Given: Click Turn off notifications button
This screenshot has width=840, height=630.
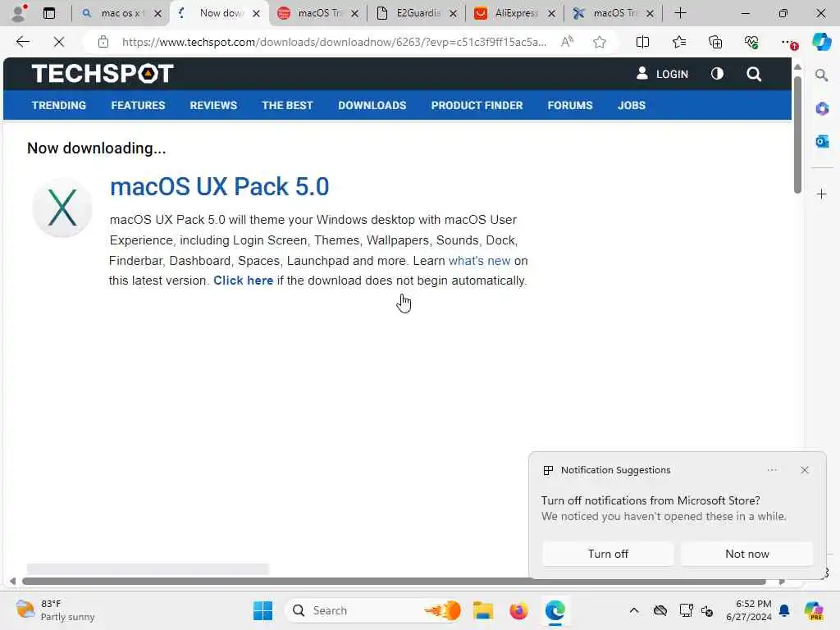Looking at the screenshot, I should click(608, 554).
